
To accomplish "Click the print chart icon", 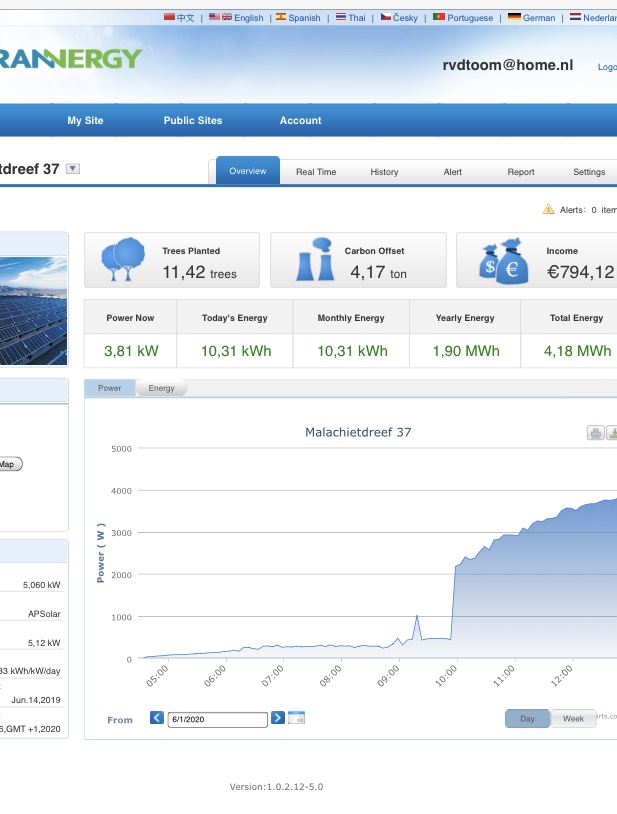I will pyautogui.click(x=595, y=433).
